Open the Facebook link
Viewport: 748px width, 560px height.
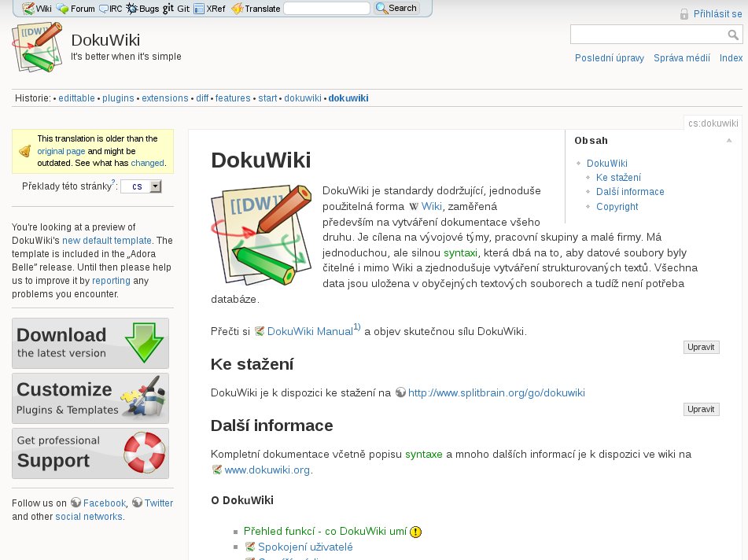105,503
